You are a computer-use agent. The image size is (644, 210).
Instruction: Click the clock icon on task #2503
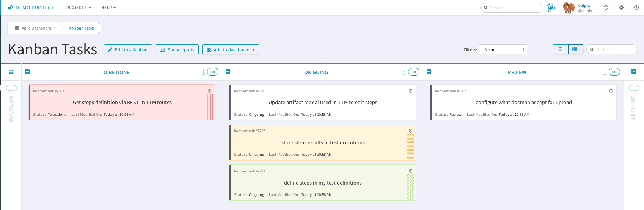click(209, 91)
